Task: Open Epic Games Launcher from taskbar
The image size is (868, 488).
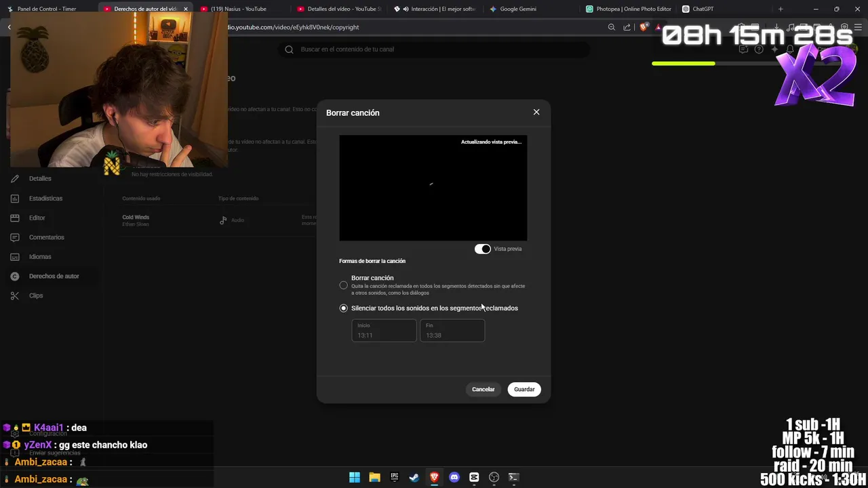Action: click(395, 477)
